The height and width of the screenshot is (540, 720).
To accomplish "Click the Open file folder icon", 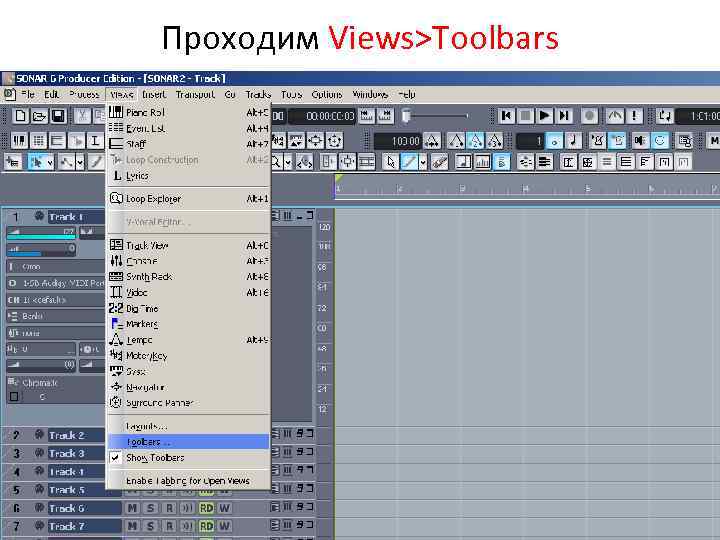I will pos(39,116).
